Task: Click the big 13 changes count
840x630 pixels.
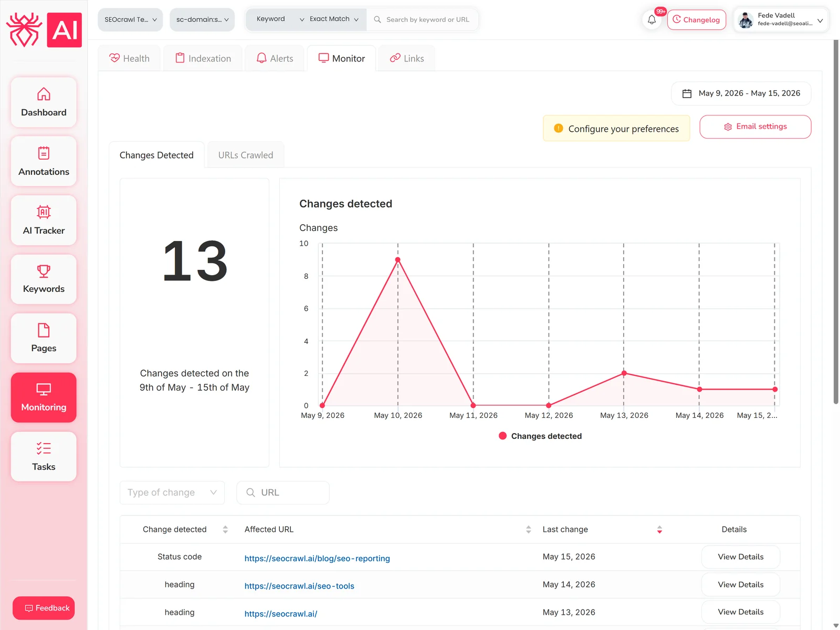Action: 195,261
